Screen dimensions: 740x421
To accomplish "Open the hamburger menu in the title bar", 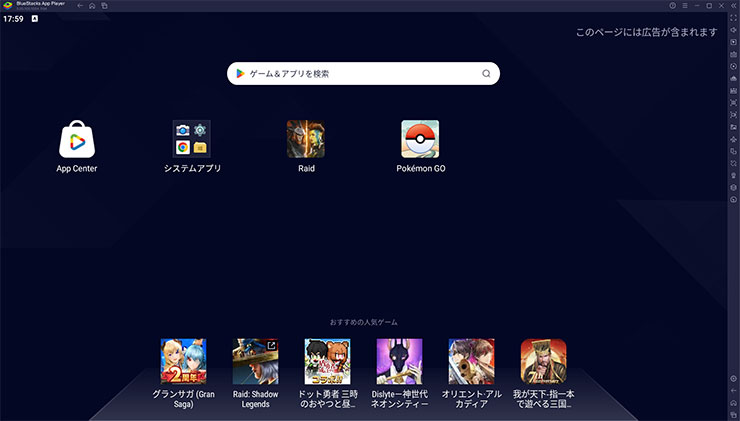I will coord(685,6).
